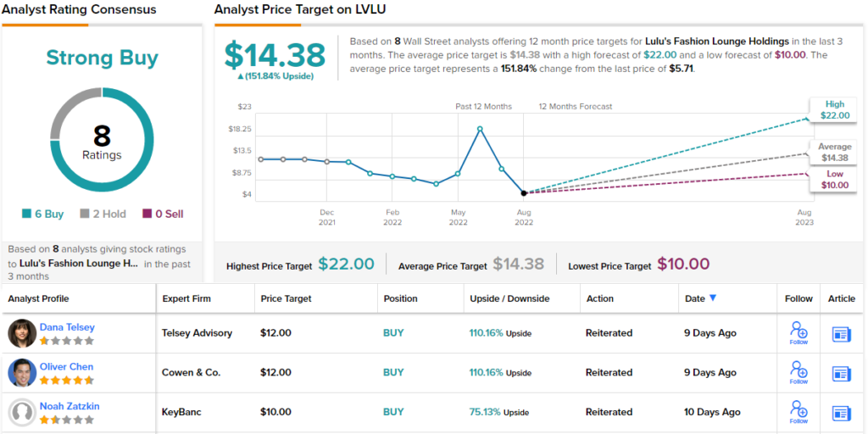This screenshot has width=868, height=434.
Task: Sort table by Upside / Downside header
Action: [509, 298]
